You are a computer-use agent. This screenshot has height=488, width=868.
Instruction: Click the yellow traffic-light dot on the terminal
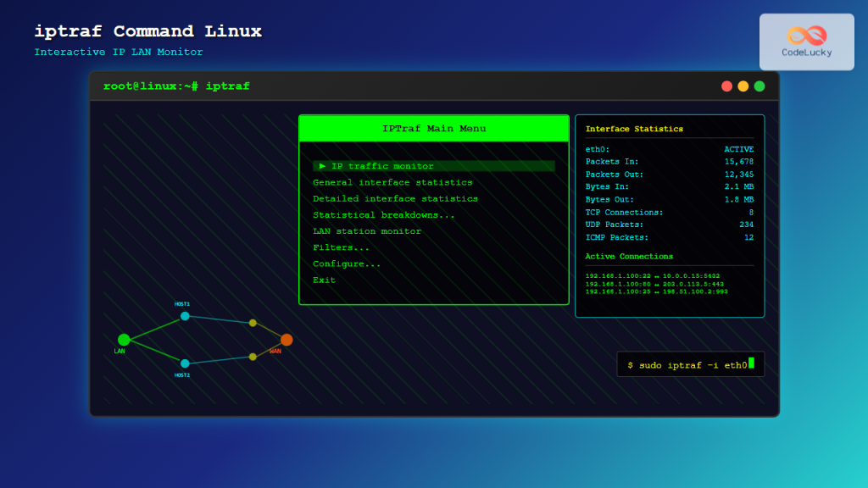[743, 86]
